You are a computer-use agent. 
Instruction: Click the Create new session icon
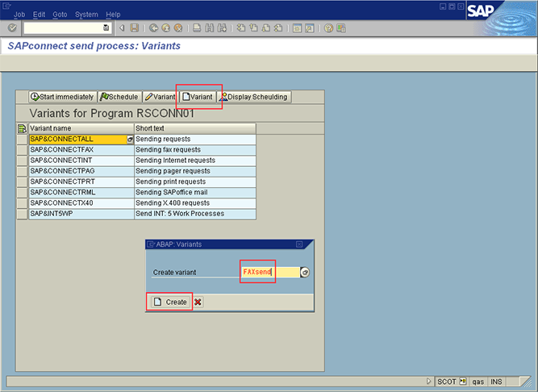tap(297, 27)
